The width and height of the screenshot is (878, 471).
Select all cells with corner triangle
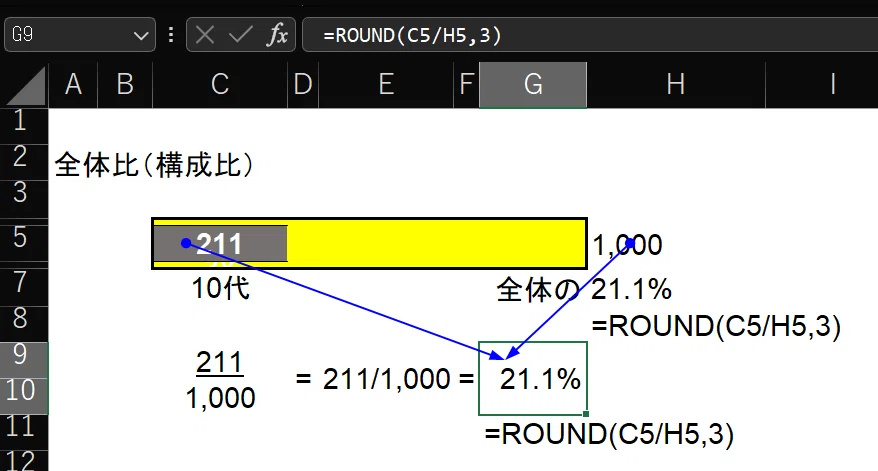[x=26, y=85]
